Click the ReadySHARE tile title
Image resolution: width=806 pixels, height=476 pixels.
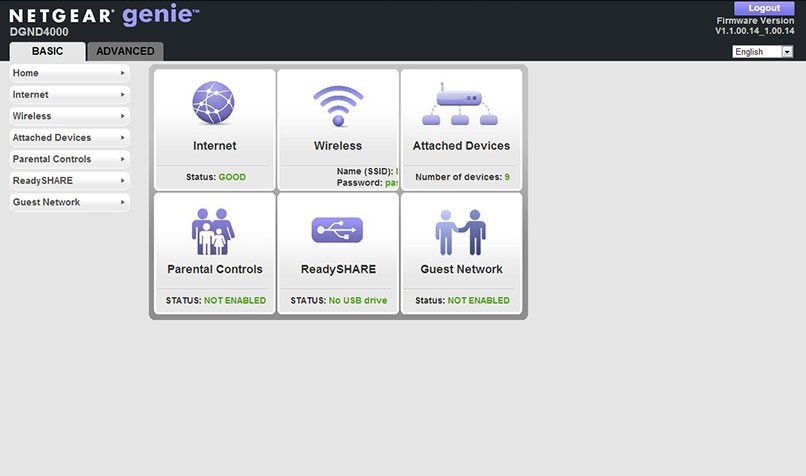(x=338, y=269)
